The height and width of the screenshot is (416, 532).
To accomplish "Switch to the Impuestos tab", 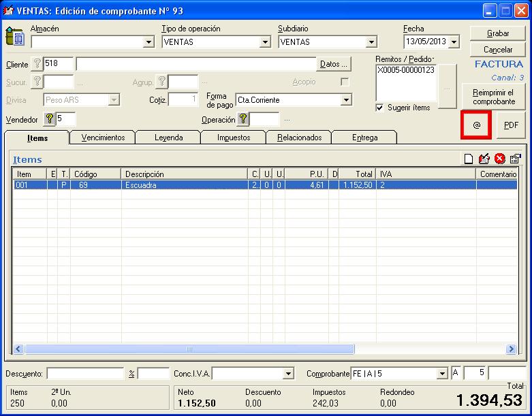I will 233,138.
